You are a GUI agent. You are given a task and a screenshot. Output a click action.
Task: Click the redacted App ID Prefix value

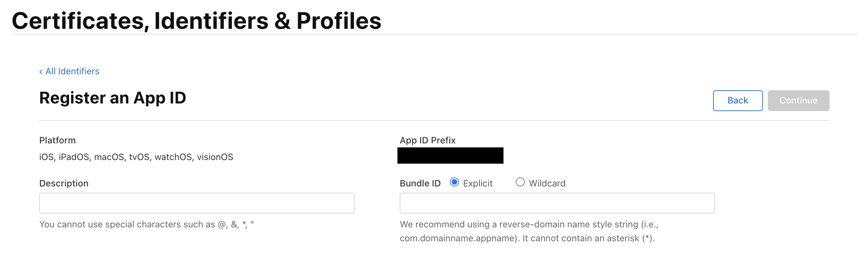(450, 156)
